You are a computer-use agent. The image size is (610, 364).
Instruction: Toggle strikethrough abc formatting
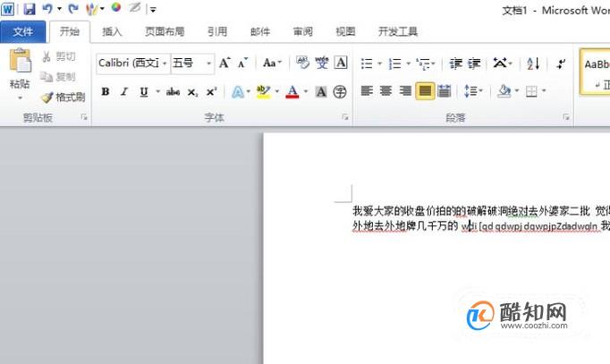tap(173, 92)
